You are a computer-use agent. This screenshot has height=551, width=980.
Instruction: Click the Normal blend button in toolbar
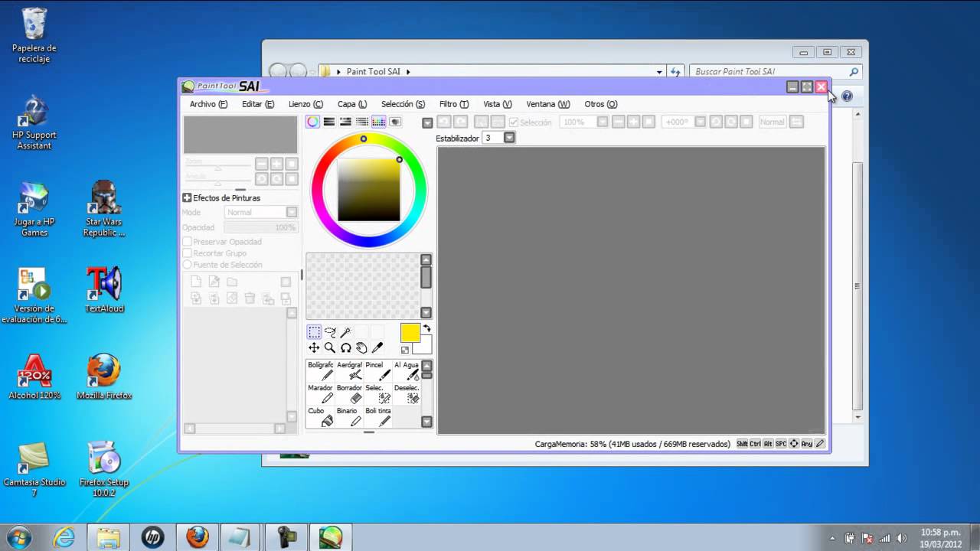(772, 122)
